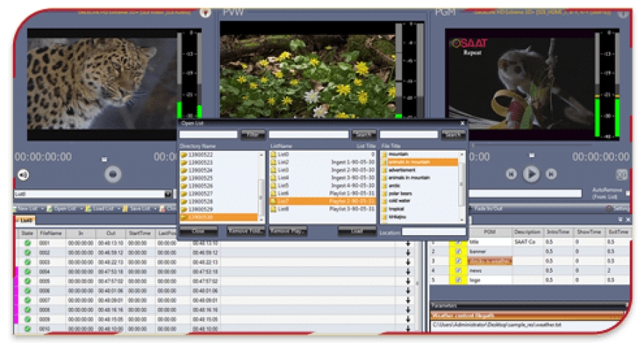
Task: Click the down arrow on row 0001
Action: (x=408, y=243)
